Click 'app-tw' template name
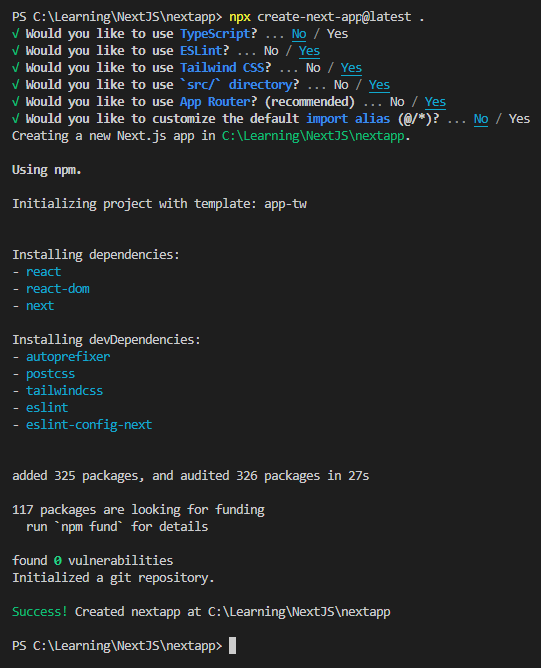Image resolution: width=541 pixels, height=668 pixels. point(285,204)
